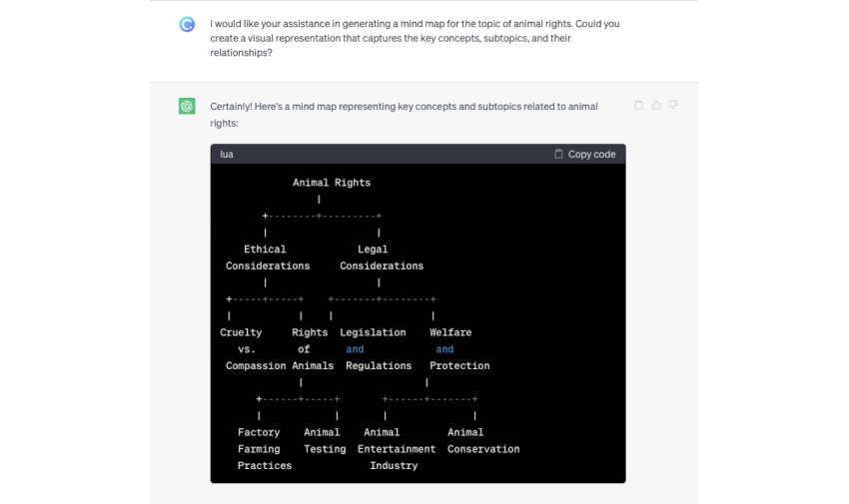This screenshot has height=504, width=849.
Task: Click the 'lua' language label
Action: tap(227, 155)
